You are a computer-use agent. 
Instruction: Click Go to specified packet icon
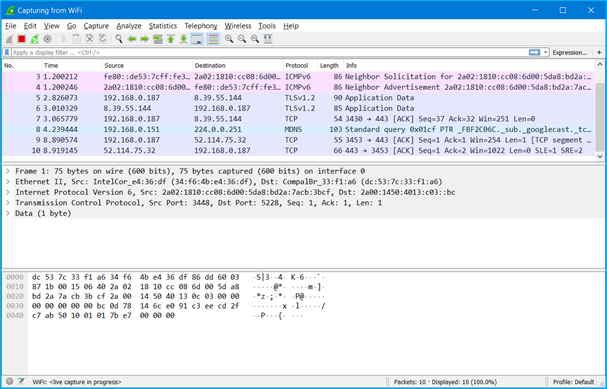click(x=158, y=39)
